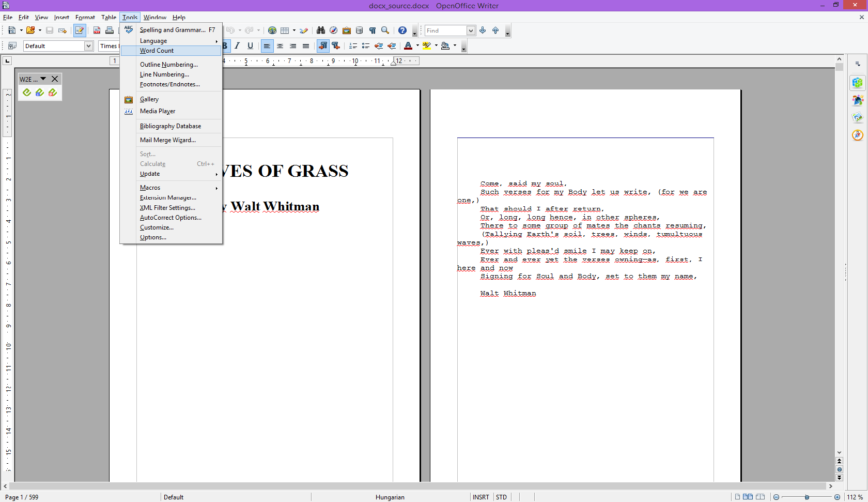Toggle Italic formatting
Image resolution: width=868 pixels, height=502 pixels.
coord(237,46)
